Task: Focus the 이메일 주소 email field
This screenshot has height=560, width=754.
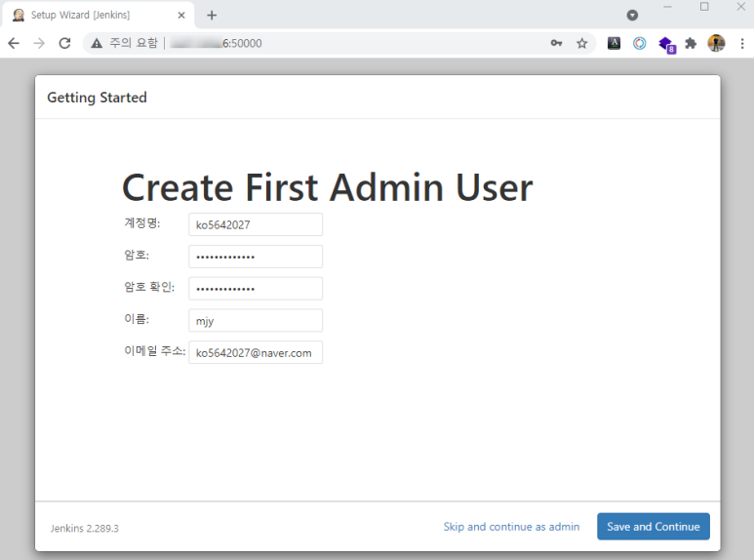Action: point(256,352)
